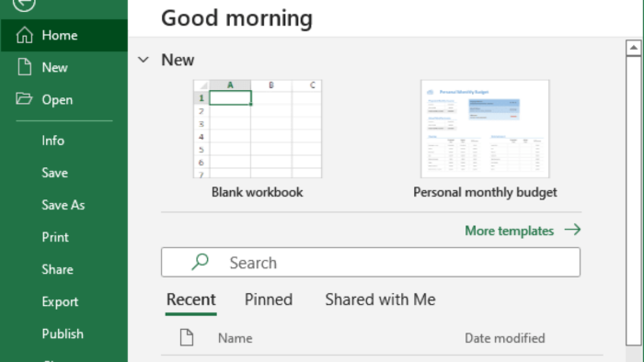The width and height of the screenshot is (644, 362).
Task: Open the Print page
Action: (x=55, y=237)
